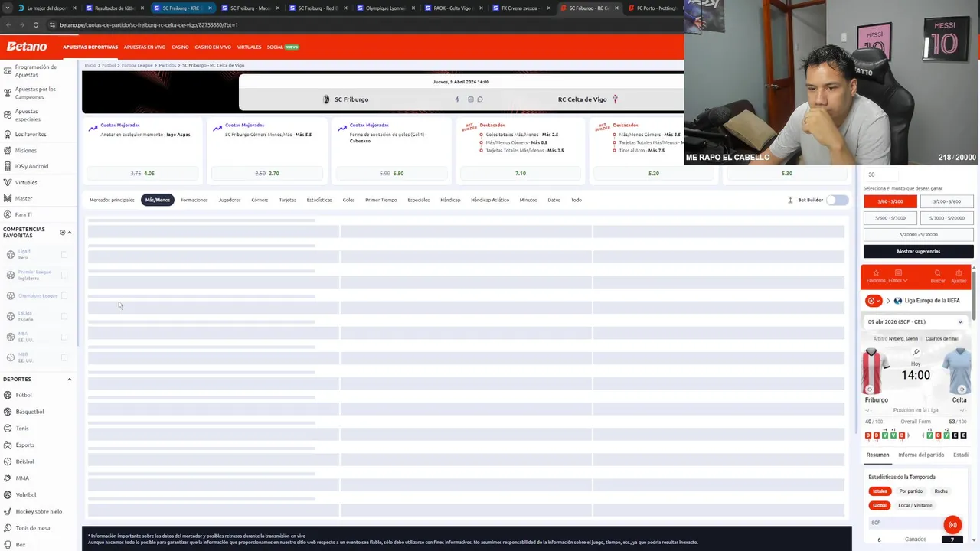Click the stats widget scrollbar

click(x=975, y=295)
